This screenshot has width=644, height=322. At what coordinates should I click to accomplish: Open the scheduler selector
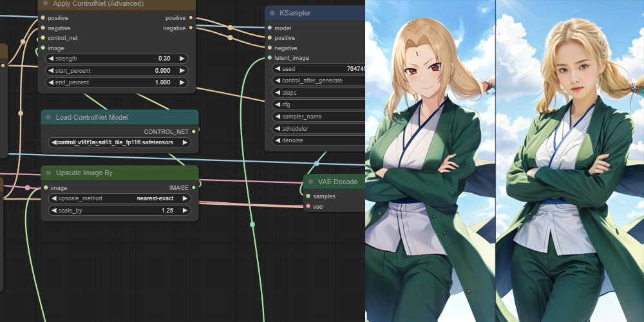[318, 129]
